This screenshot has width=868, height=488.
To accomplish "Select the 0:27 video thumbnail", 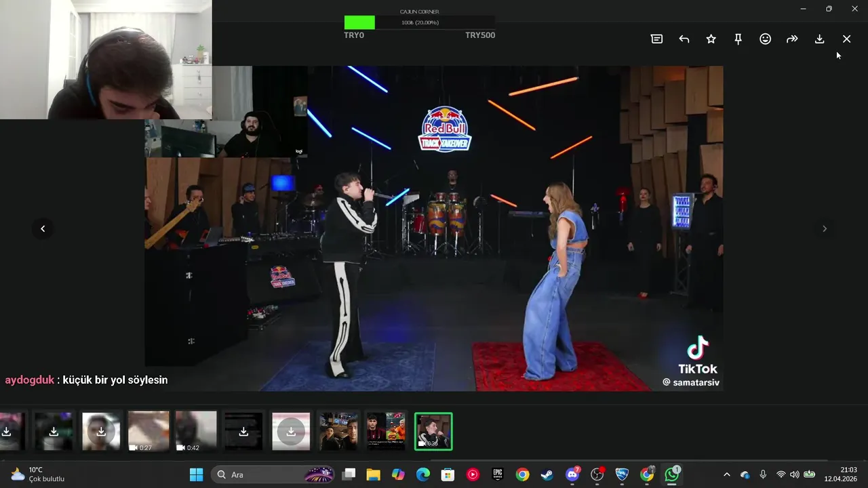I will point(149,431).
